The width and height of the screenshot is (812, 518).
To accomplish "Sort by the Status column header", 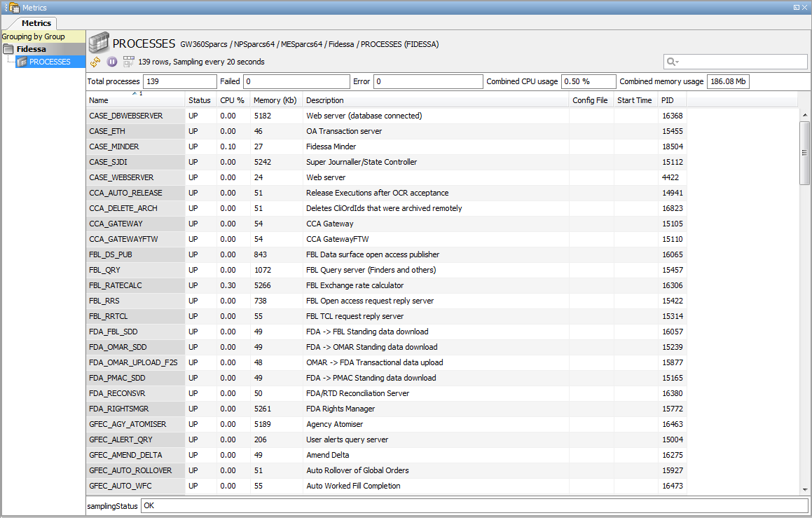I will (200, 100).
